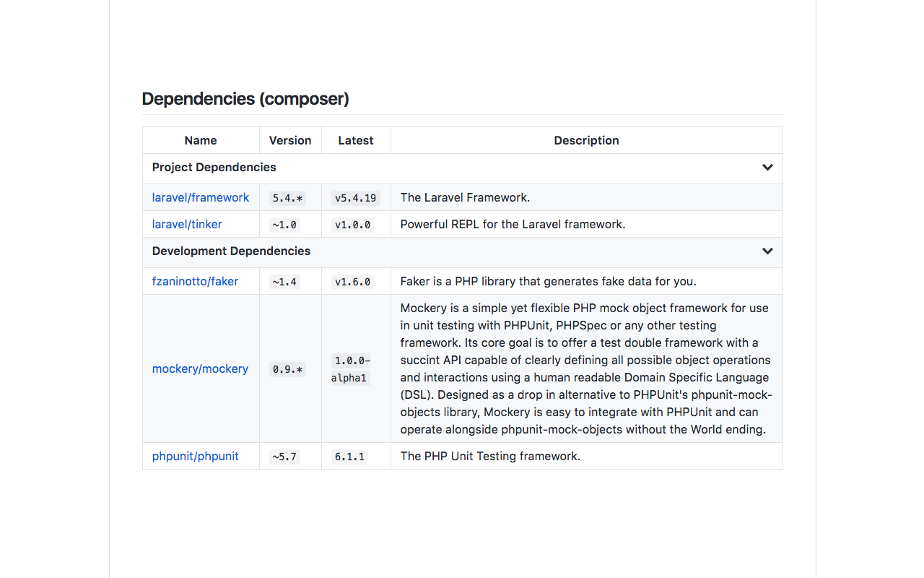This screenshot has height=578, width=924.
Task: Click version value 0.9.*
Action: (x=288, y=369)
